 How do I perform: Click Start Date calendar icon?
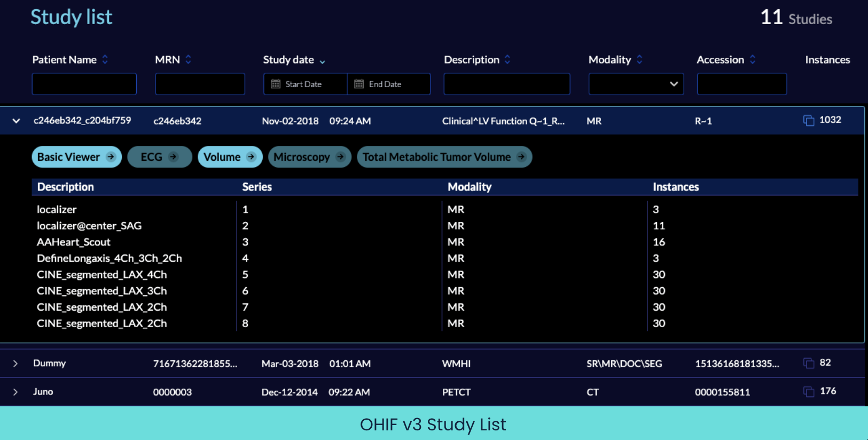coord(276,84)
